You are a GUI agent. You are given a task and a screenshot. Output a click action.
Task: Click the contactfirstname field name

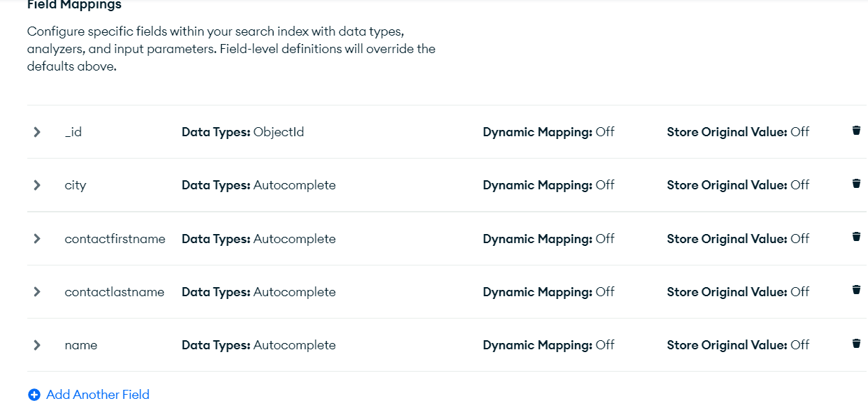[x=115, y=239]
